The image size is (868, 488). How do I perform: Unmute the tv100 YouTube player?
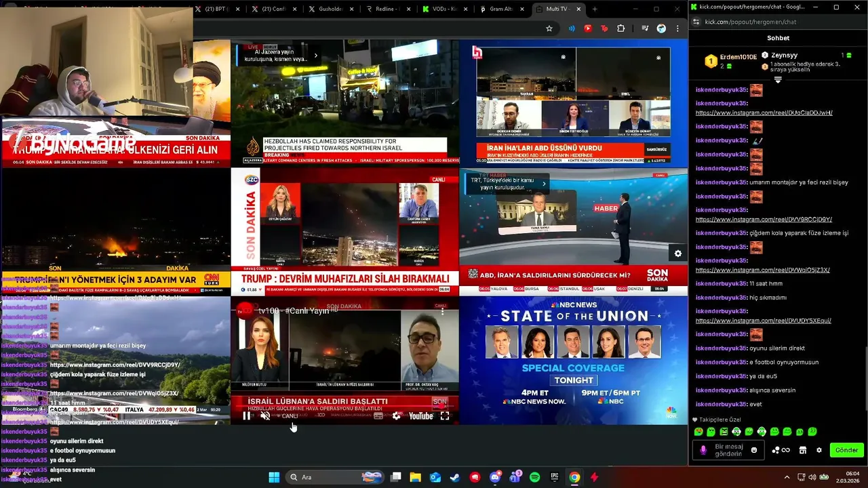[x=266, y=416]
